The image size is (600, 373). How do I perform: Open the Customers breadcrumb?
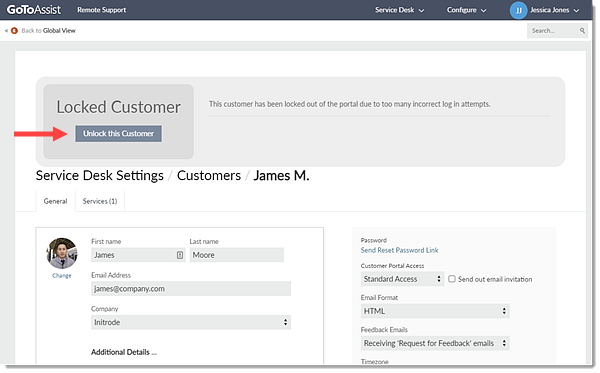click(209, 176)
